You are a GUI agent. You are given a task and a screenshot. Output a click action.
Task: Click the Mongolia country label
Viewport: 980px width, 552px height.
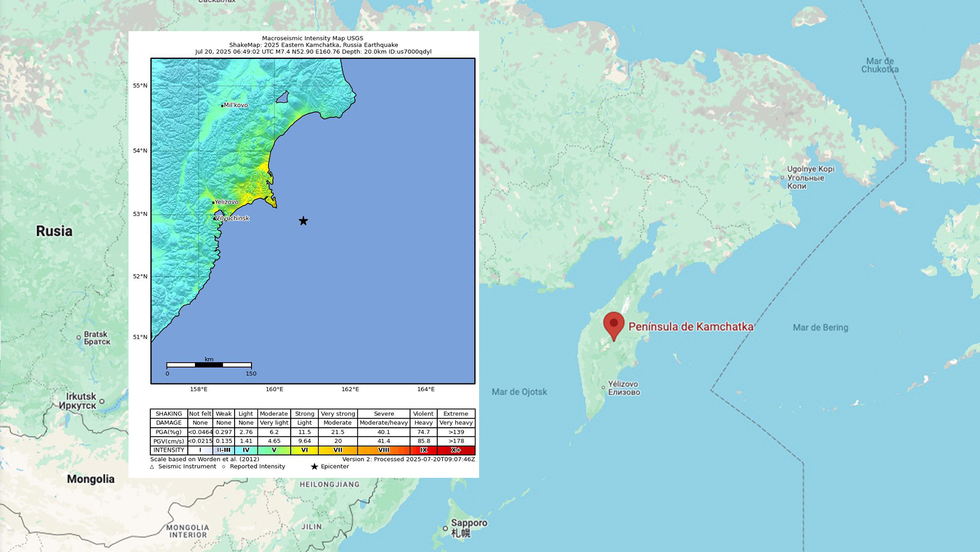tap(90, 479)
